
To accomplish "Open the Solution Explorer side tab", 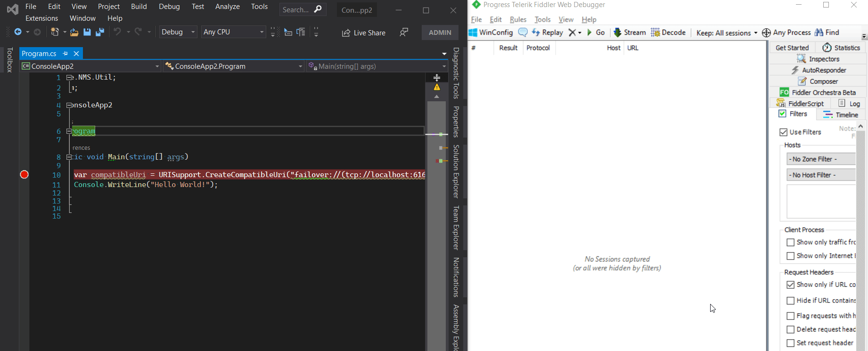I will tap(456, 171).
